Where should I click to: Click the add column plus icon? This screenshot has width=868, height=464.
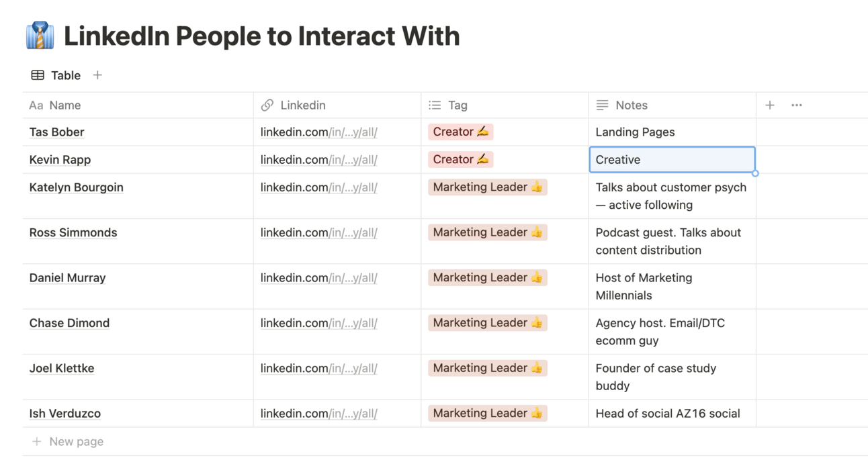770,105
